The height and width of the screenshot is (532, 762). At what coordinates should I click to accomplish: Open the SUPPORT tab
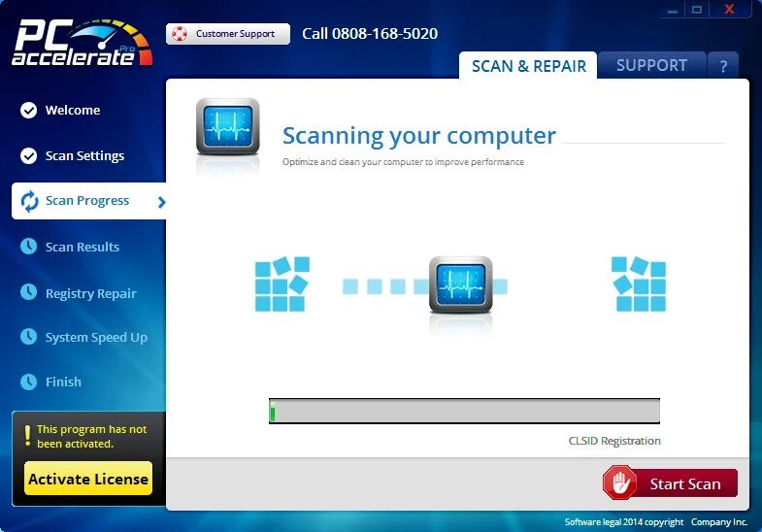click(651, 65)
